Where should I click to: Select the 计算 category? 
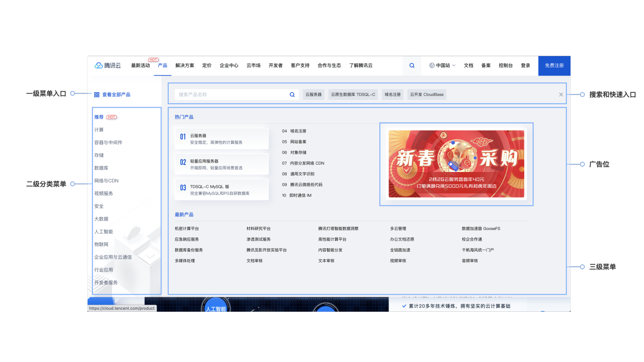[x=99, y=130]
